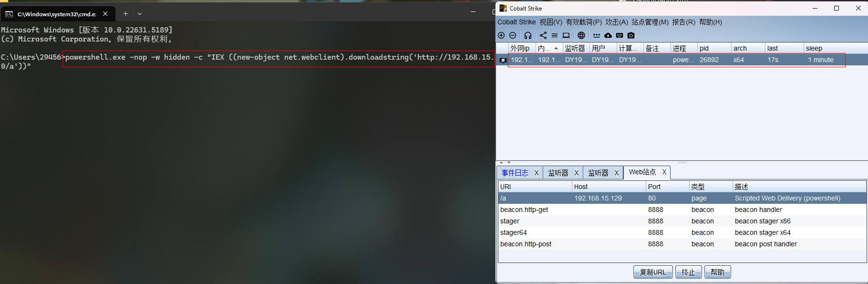Expand split pane with down arrow
This screenshot has width=868, height=284.
pyautogui.click(x=509, y=163)
